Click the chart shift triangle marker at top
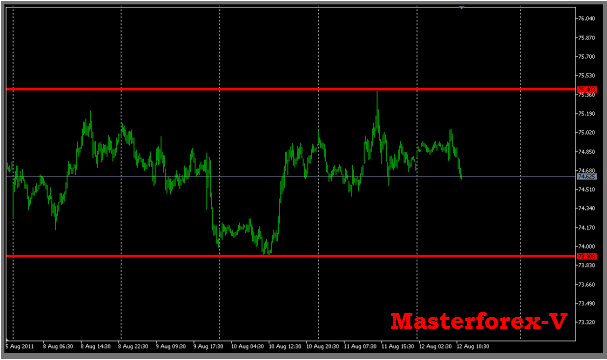This screenshot has width=607, height=360. [x=461, y=8]
